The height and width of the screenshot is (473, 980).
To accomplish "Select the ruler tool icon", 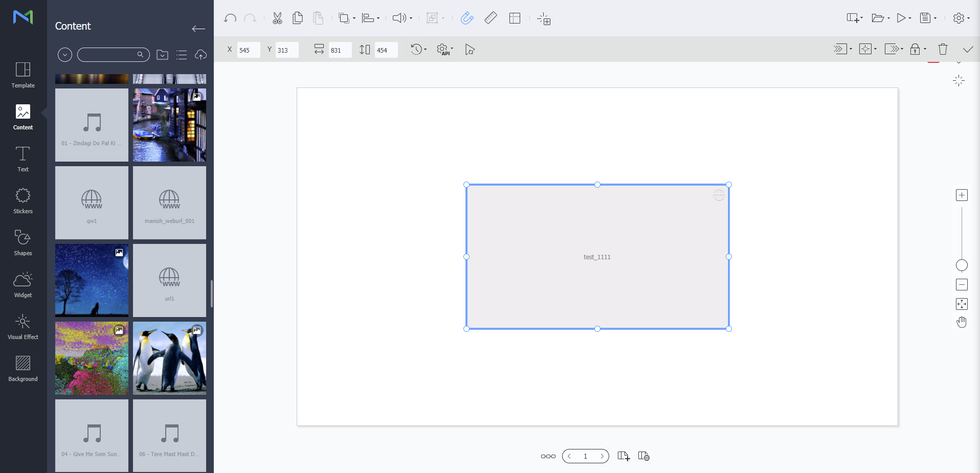I will [491, 18].
